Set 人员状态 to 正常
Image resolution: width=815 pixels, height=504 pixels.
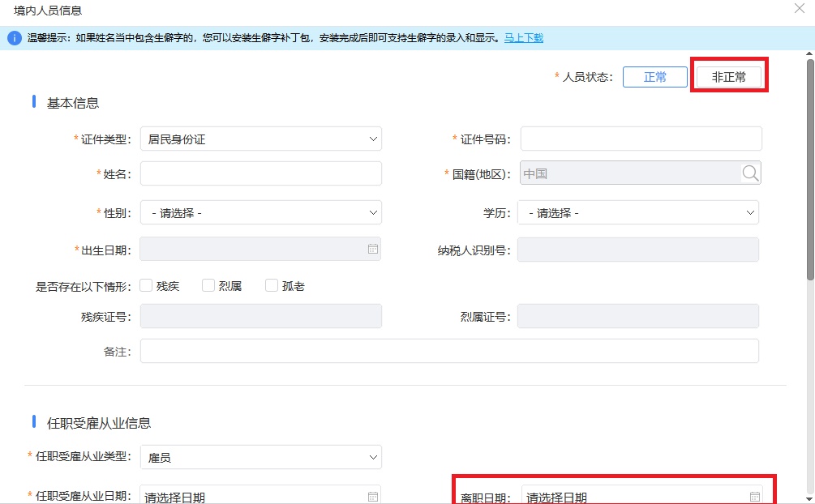[655, 77]
